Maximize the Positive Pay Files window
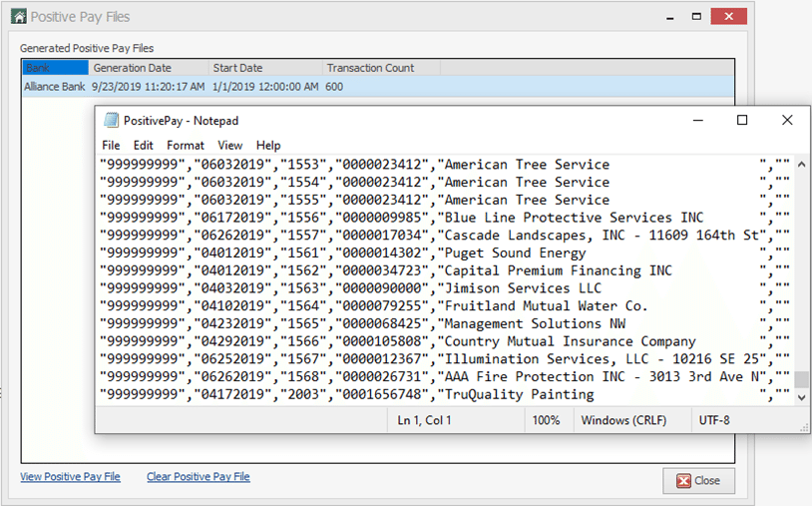812x506 pixels. [x=696, y=17]
